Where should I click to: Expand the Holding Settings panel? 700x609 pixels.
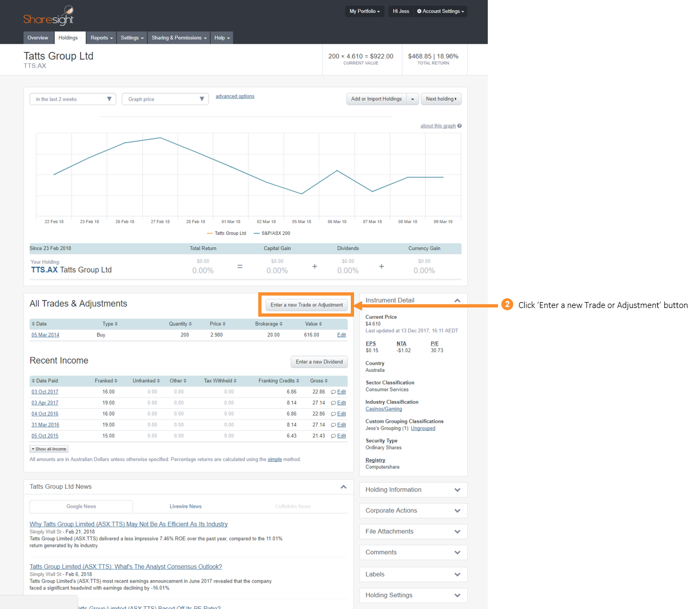(457, 595)
